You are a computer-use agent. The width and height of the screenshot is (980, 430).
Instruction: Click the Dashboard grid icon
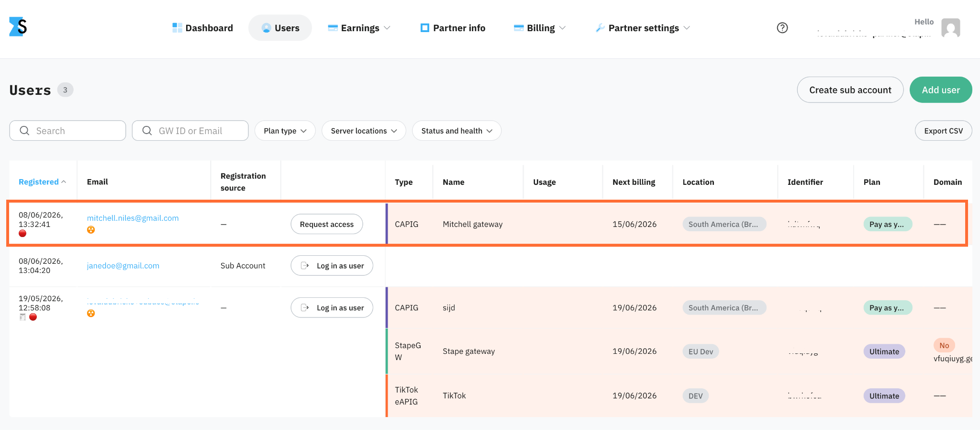point(177,28)
